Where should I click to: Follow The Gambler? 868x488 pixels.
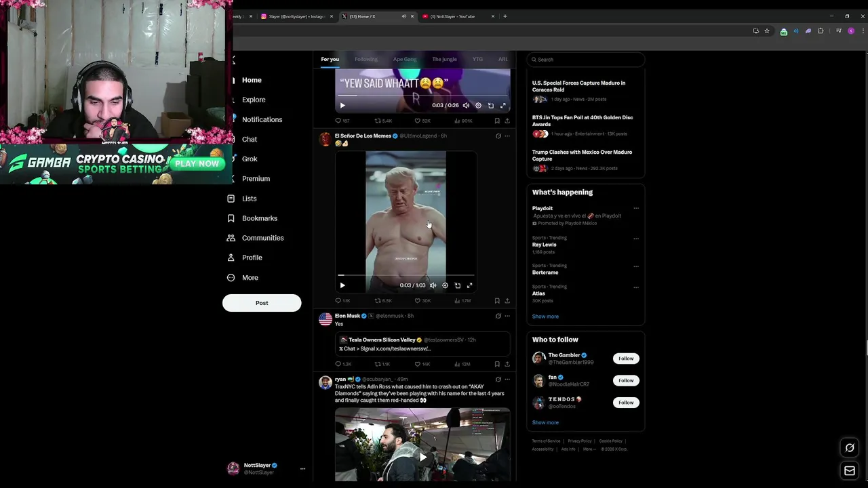click(626, 359)
